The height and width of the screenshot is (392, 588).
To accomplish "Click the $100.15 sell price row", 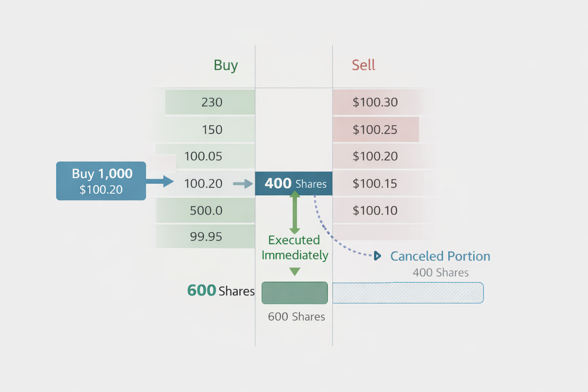I will (375, 184).
